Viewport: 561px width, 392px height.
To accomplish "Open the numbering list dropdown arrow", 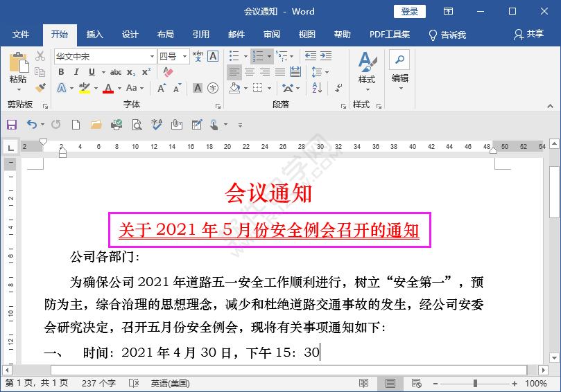I will (x=269, y=56).
